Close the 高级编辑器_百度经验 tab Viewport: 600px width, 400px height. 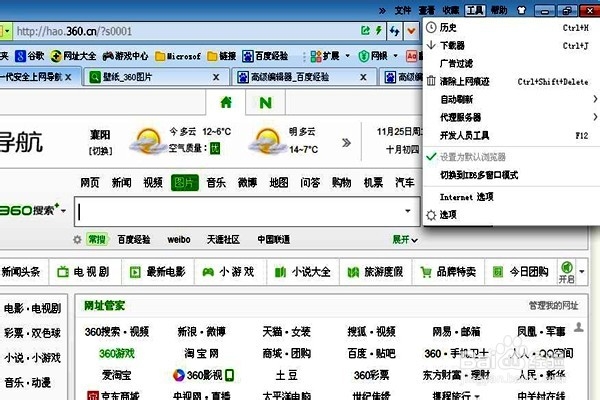click(x=364, y=77)
